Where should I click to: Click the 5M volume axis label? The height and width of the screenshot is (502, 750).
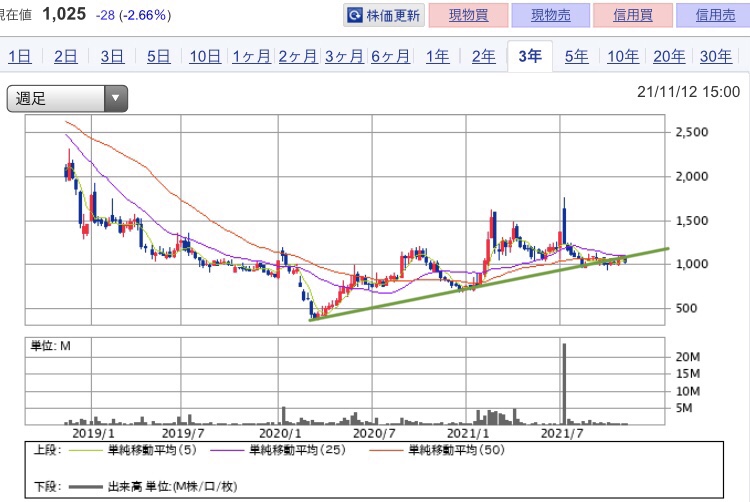coord(684,408)
